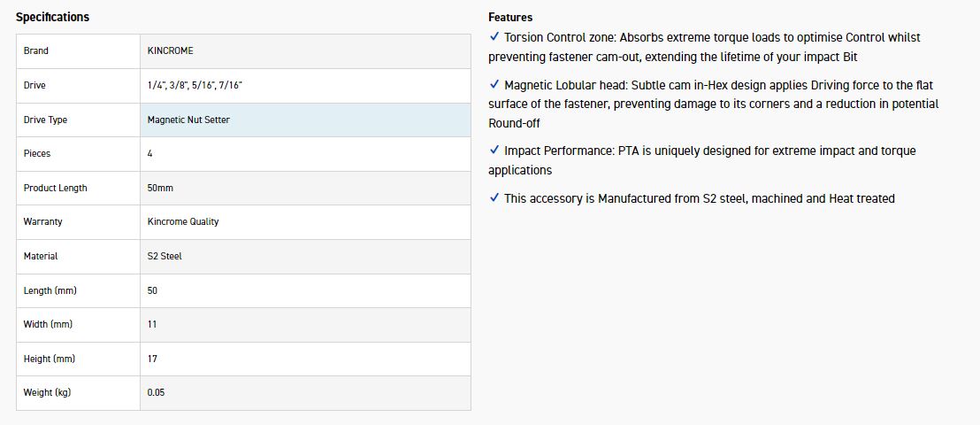Click the Specifications heading
Screen dimensions: 980x425
click(52, 17)
